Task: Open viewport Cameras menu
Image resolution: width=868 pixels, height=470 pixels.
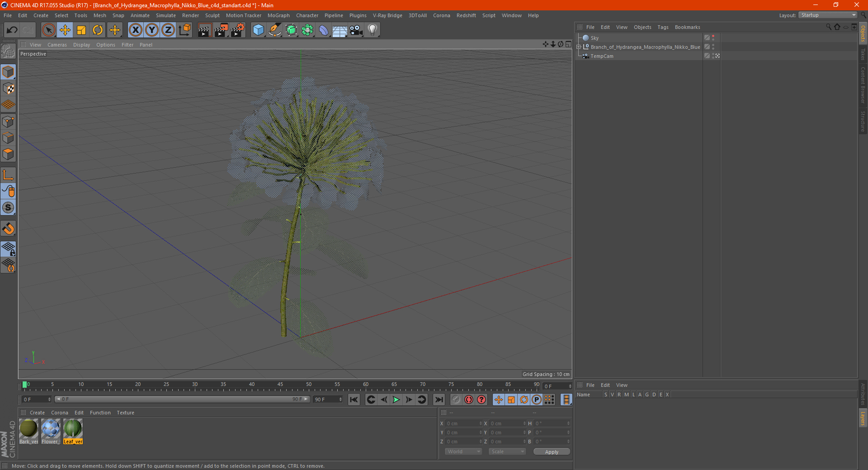Action: click(57, 45)
